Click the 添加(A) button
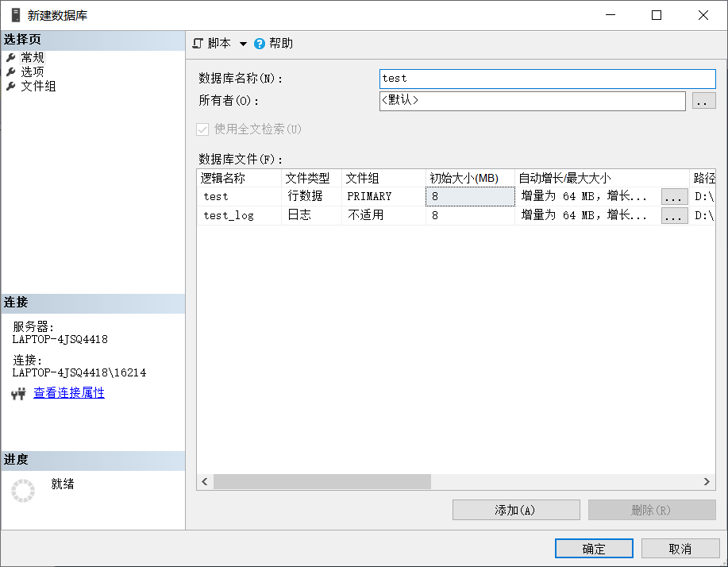728x567 pixels. (x=515, y=510)
